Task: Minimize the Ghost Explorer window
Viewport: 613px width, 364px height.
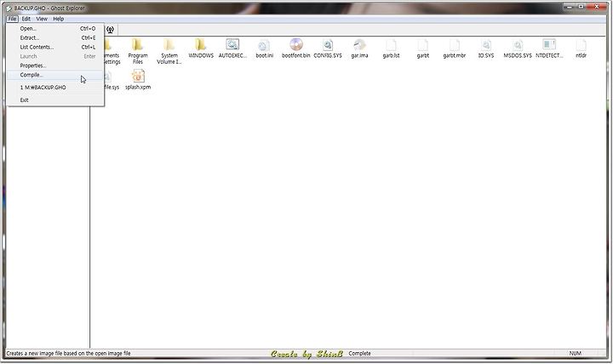Action: pyautogui.click(x=570, y=7)
